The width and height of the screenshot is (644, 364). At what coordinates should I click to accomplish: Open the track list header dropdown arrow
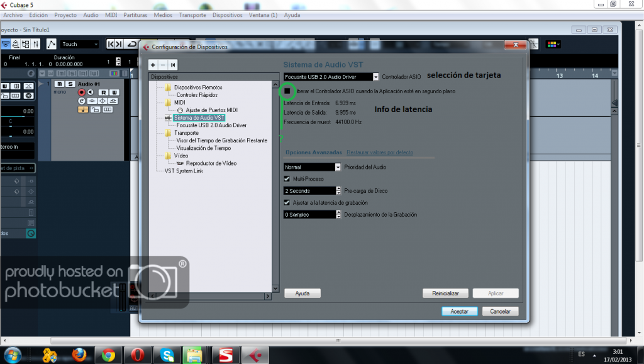coord(42,73)
